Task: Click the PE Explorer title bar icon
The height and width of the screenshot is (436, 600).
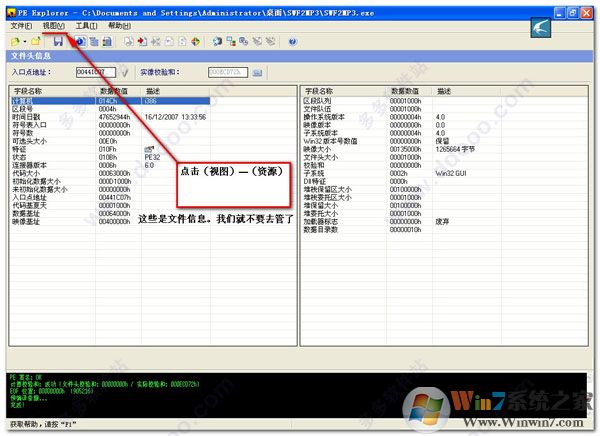Action: [11, 13]
